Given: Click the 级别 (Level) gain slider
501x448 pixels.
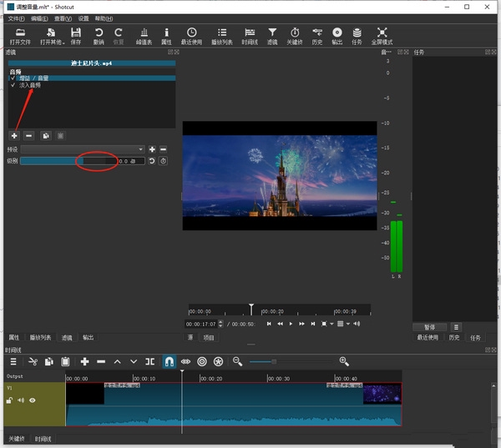Looking at the screenshot, I should pos(68,161).
